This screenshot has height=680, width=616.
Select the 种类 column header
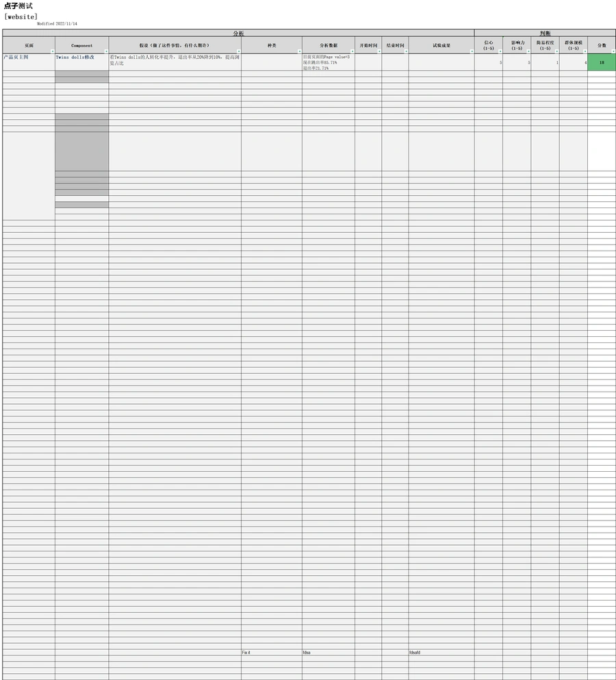click(272, 45)
